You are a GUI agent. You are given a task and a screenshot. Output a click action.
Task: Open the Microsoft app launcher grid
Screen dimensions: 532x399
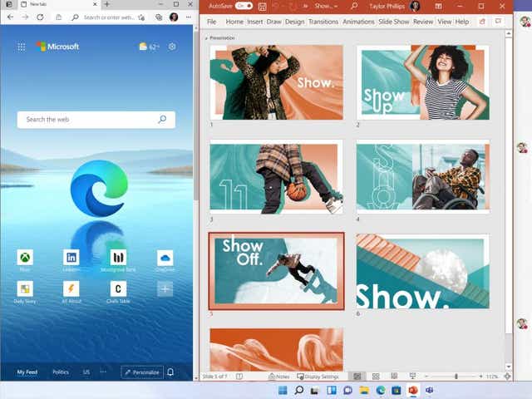tap(22, 47)
